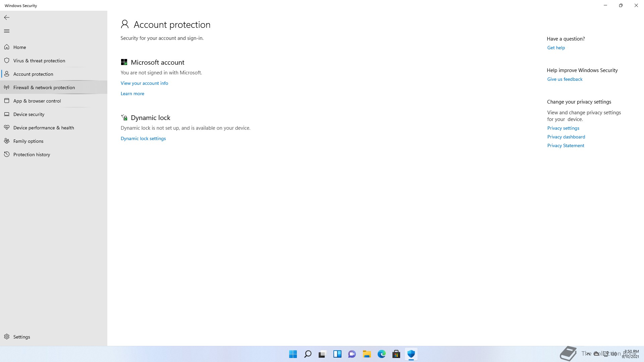Click Learn more under Microsoft account

click(132, 94)
